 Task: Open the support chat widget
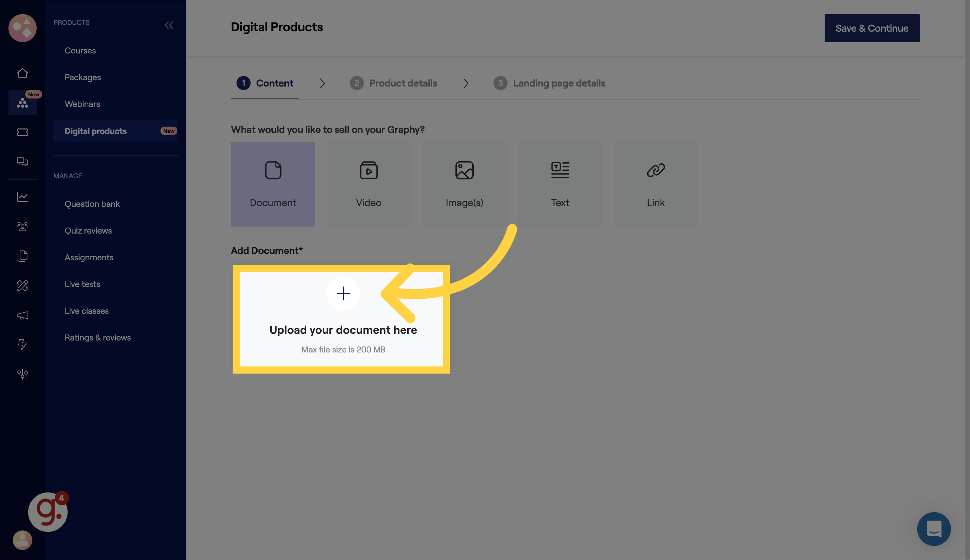tap(934, 529)
